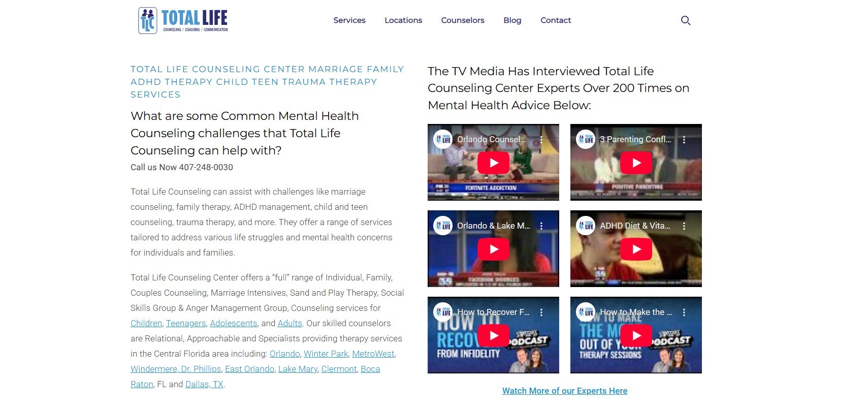Visit the MetroWest location link
This screenshot has height=410, width=868.
(x=373, y=354)
